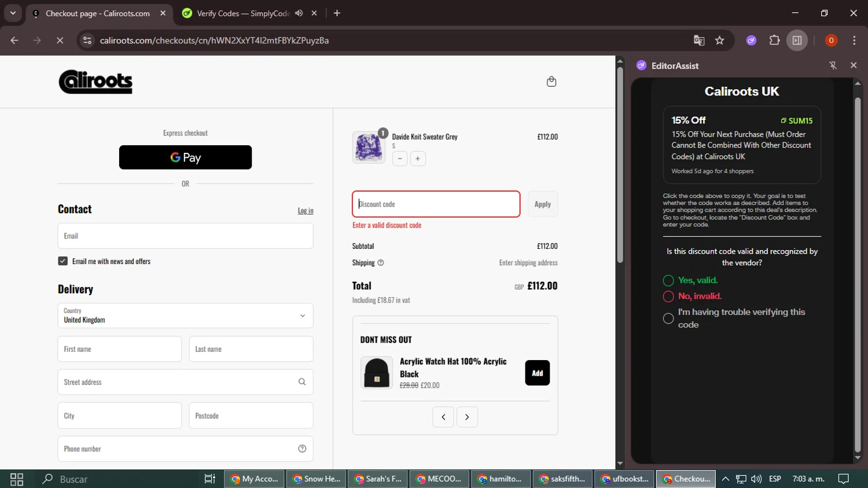The height and width of the screenshot is (488, 868).
Task: Copy the SUM15 coupon code
Action: [x=797, y=121]
